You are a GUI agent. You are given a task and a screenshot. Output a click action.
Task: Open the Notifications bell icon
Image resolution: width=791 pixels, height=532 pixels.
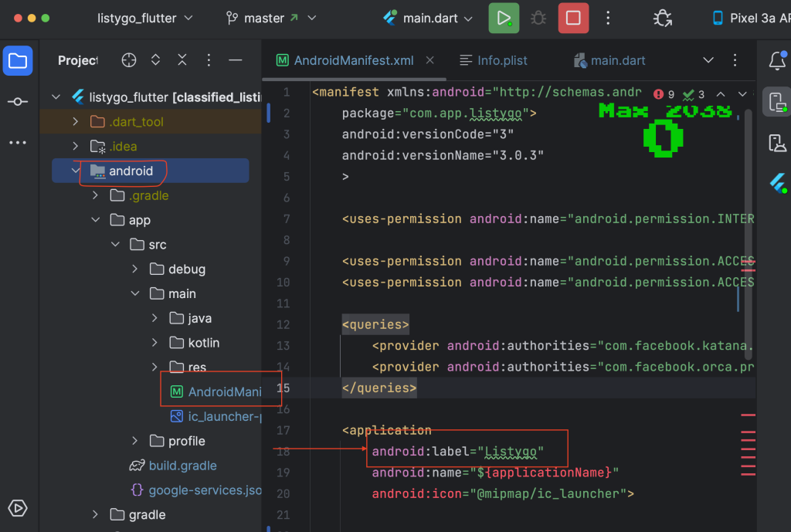(777, 60)
